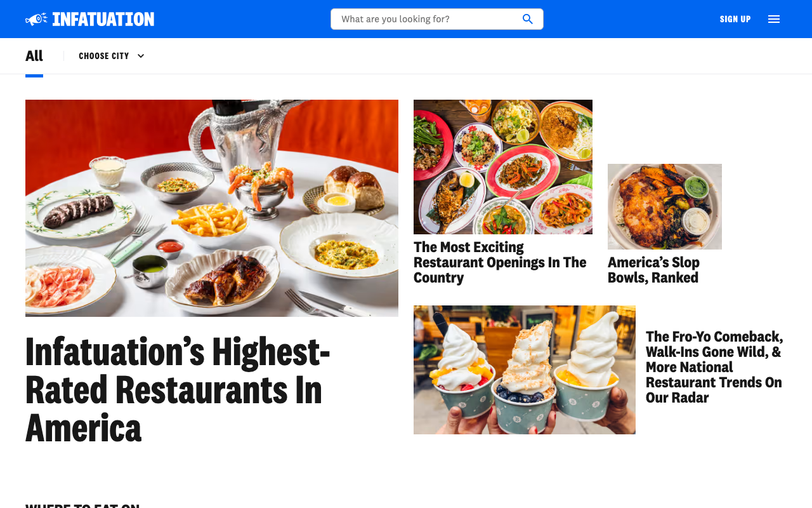Open 'Infatuation's Highest-Rated Restaurants In America' headline
This screenshot has width=812, height=508.
click(178, 390)
